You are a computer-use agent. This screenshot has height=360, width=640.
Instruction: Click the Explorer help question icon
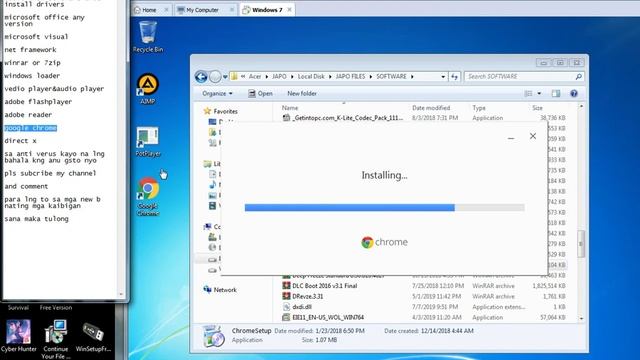point(574,93)
